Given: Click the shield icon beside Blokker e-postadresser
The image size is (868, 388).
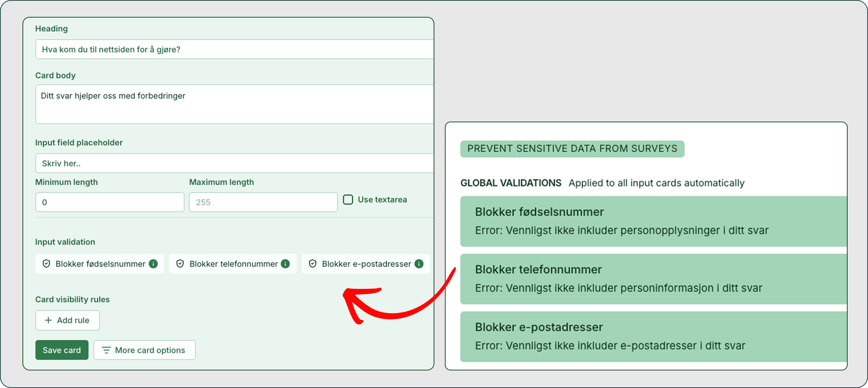Looking at the screenshot, I should tap(313, 264).
